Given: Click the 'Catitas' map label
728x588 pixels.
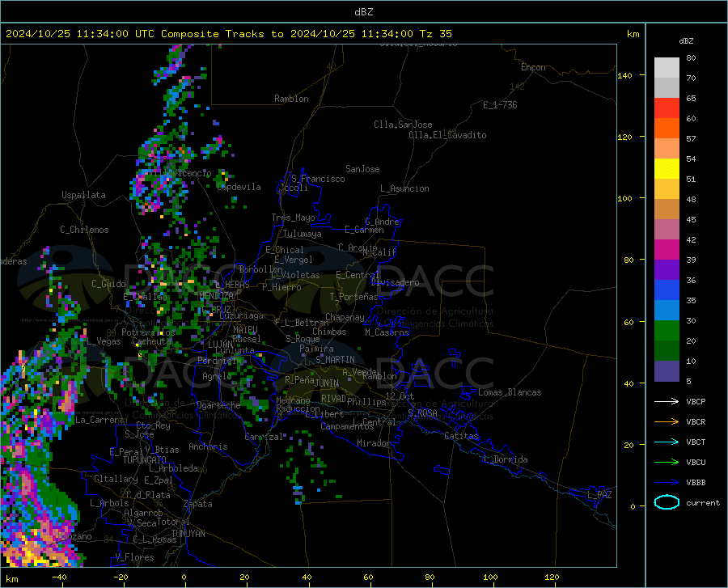Looking at the screenshot, I should point(461,436).
